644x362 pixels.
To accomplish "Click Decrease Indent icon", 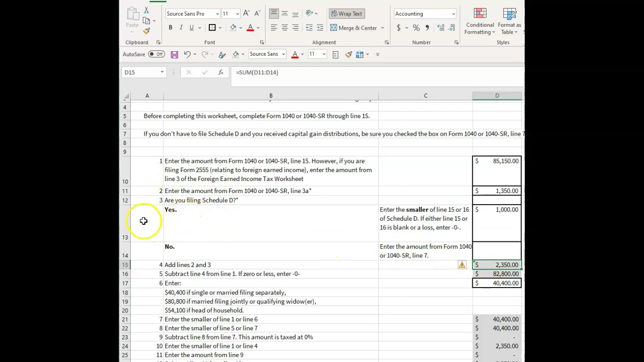I will click(x=309, y=28).
